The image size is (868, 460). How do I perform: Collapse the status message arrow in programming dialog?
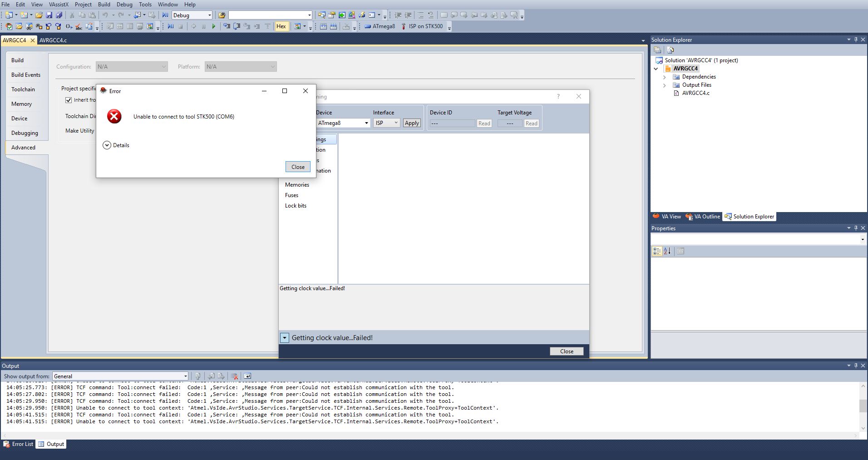(x=284, y=337)
